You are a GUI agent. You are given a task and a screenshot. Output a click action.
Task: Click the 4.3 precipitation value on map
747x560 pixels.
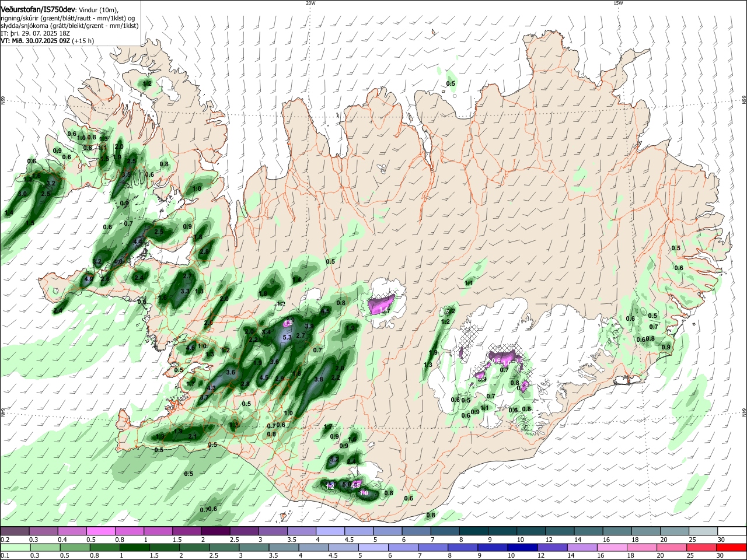tap(211, 388)
